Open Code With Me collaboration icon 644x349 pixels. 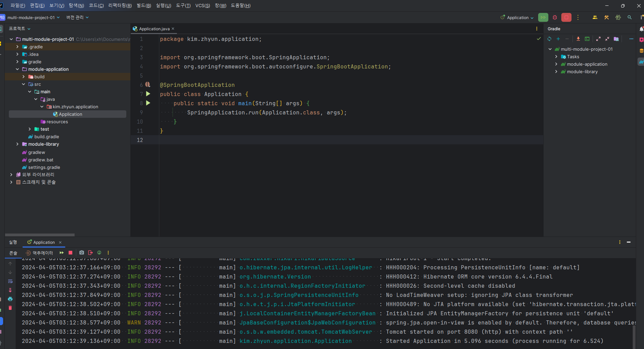coord(595,17)
